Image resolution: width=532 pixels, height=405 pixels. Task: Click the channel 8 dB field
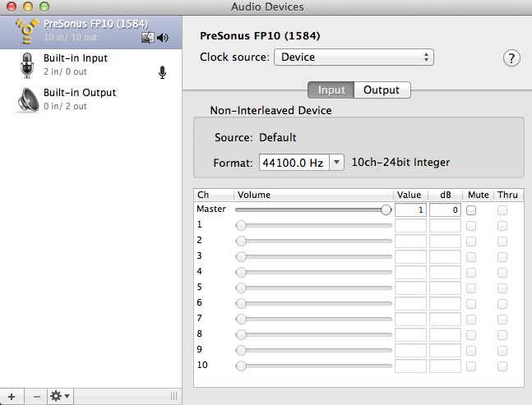(445, 335)
